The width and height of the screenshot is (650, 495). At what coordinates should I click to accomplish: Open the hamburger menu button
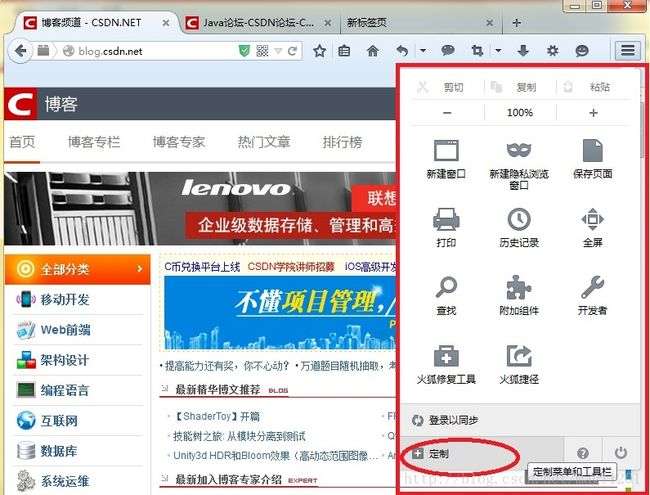click(x=627, y=51)
